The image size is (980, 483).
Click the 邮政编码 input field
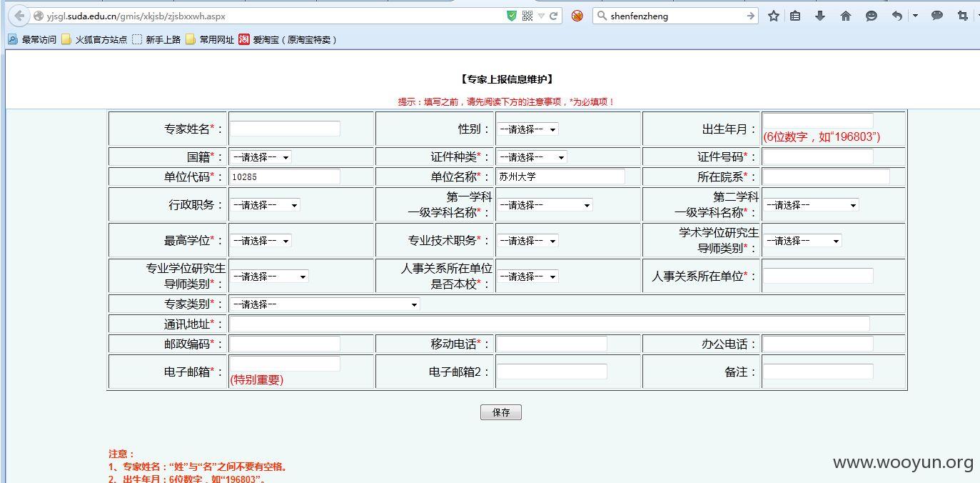[x=285, y=344]
